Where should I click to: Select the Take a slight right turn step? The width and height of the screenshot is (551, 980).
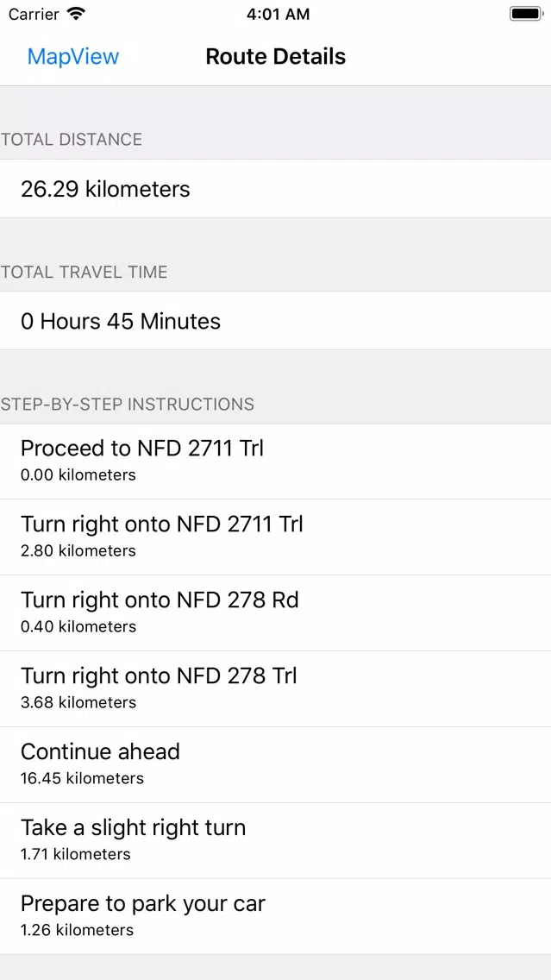pos(276,840)
